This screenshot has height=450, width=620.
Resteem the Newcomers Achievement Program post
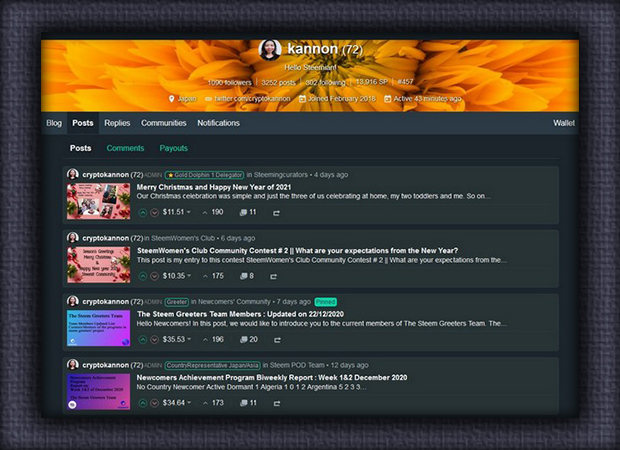point(277,403)
